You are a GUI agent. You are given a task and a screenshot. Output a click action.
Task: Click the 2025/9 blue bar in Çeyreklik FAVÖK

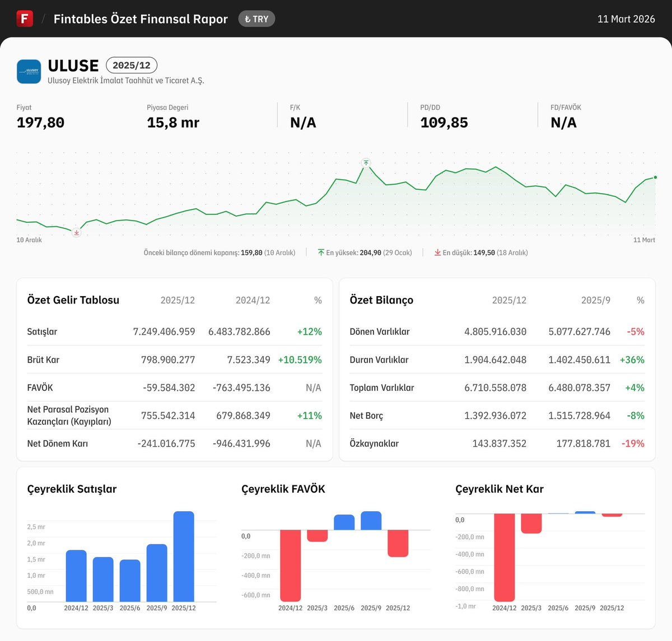click(x=371, y=521)
